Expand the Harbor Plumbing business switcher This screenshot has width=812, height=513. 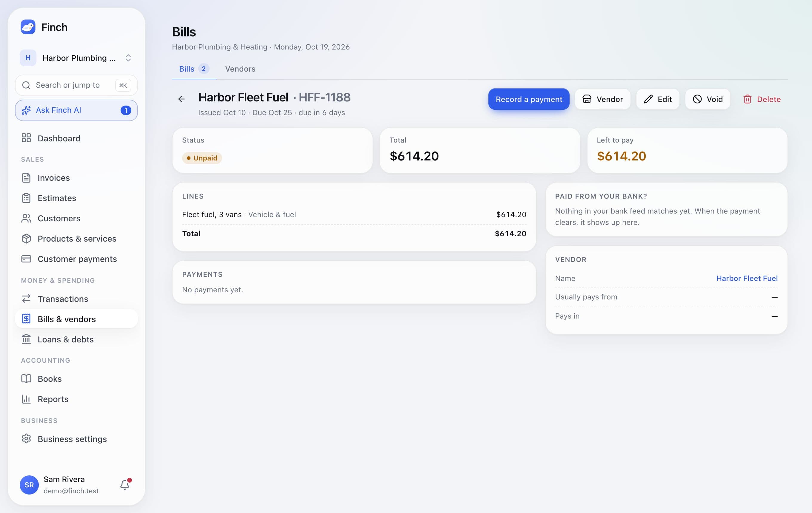coord(76,58)
